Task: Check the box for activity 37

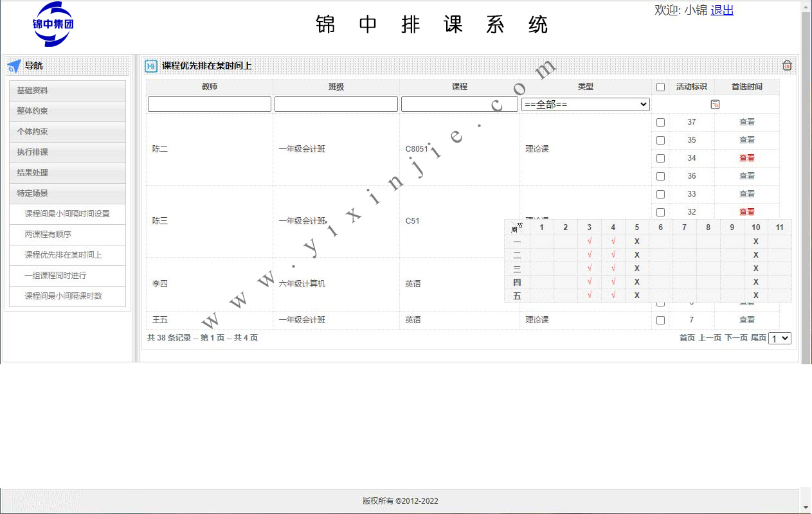Action: [x=660, y=122]
